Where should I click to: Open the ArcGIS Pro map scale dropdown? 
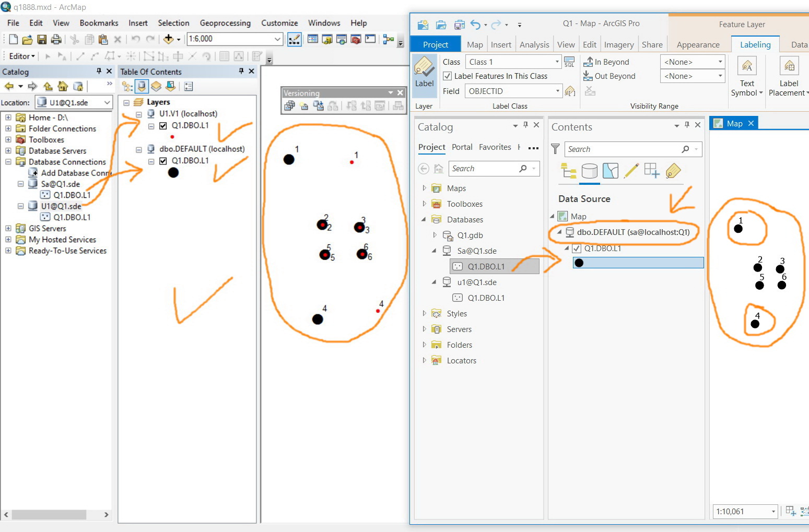[773, 512]
